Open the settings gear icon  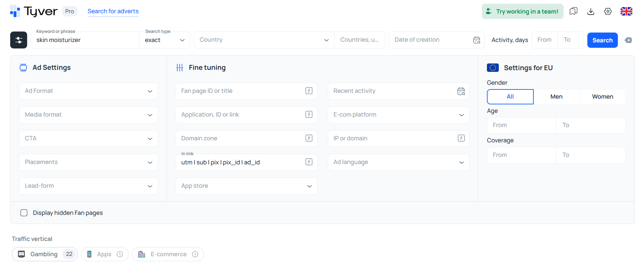coord(608,11)
